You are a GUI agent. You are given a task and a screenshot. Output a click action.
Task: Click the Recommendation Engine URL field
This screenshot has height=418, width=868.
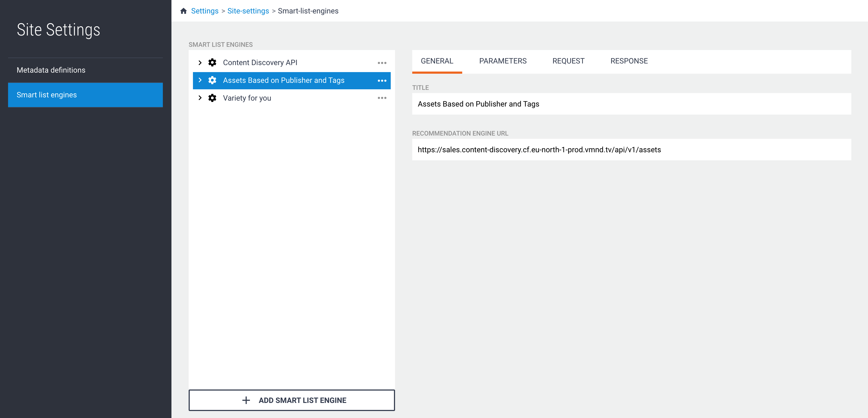(x=632, y=150)
